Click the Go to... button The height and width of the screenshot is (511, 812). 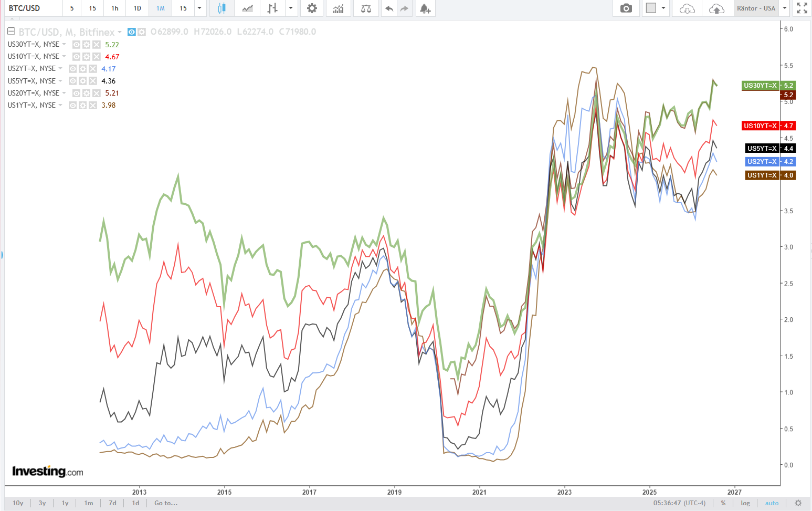point(166,503)
